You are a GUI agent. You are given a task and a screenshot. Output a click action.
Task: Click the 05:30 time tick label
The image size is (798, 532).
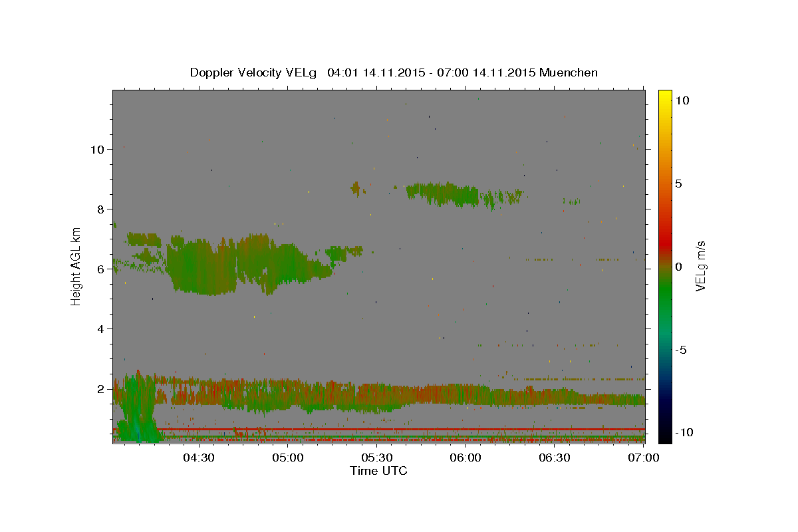pos(376,458)
